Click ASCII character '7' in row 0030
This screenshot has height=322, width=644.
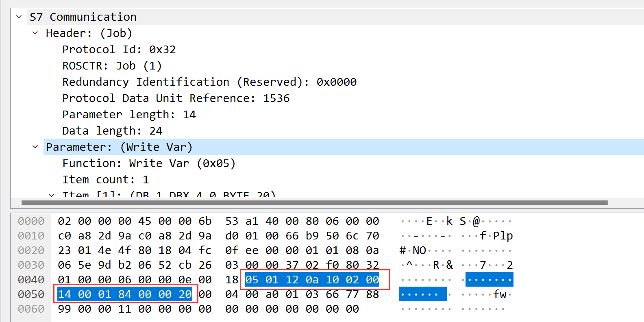[483, 265]
